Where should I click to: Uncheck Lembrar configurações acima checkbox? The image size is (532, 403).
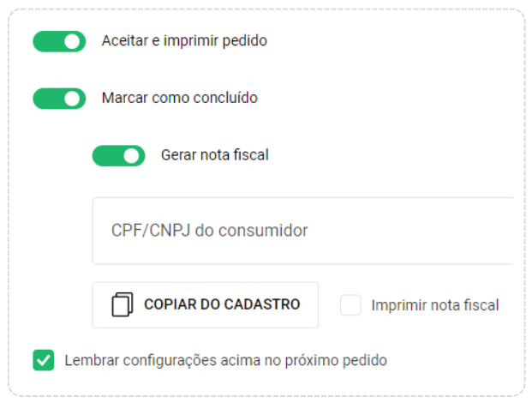[x=43, y=360]
